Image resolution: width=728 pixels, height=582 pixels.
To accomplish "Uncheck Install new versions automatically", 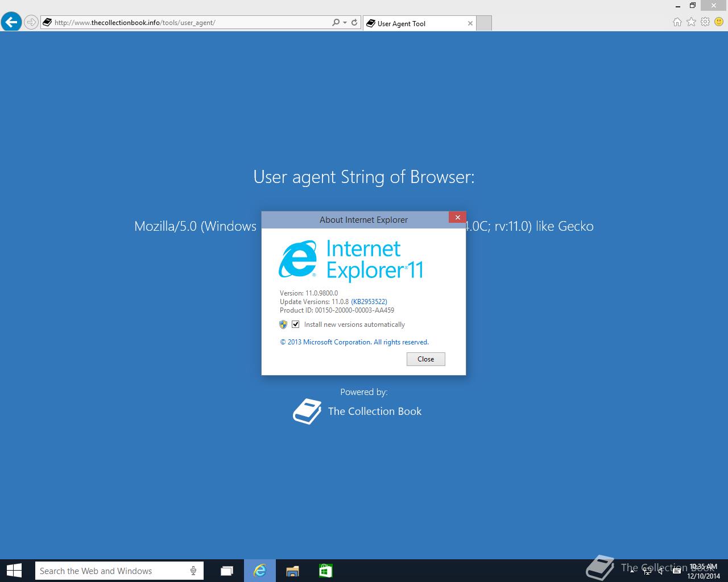I will (x=295, y=325).
